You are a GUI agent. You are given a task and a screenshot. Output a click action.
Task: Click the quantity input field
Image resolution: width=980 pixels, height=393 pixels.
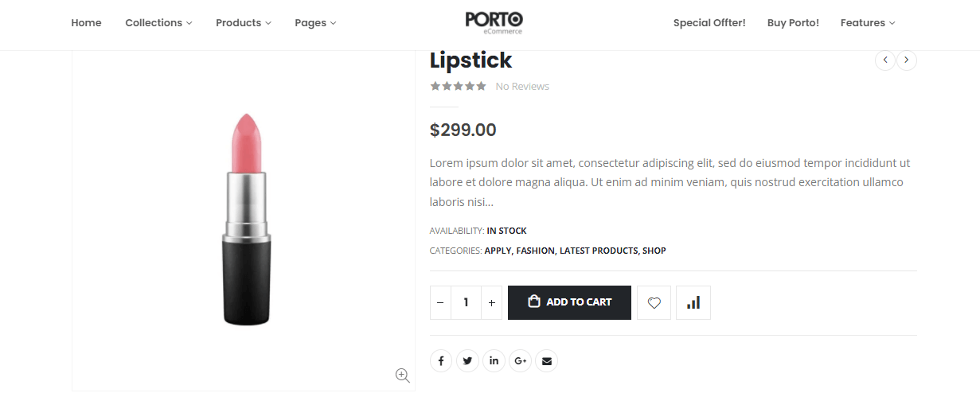[x=466, y=302]
